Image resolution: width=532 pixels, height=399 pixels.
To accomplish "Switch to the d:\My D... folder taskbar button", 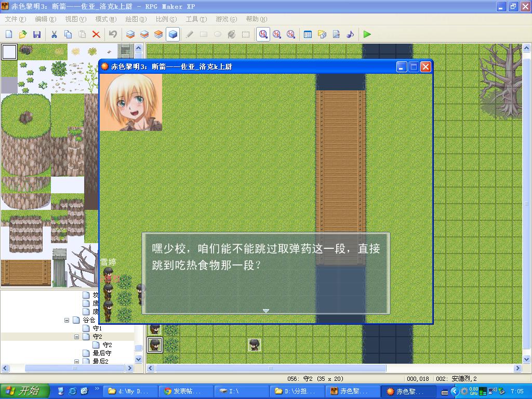I will click(x=130, y=391).
